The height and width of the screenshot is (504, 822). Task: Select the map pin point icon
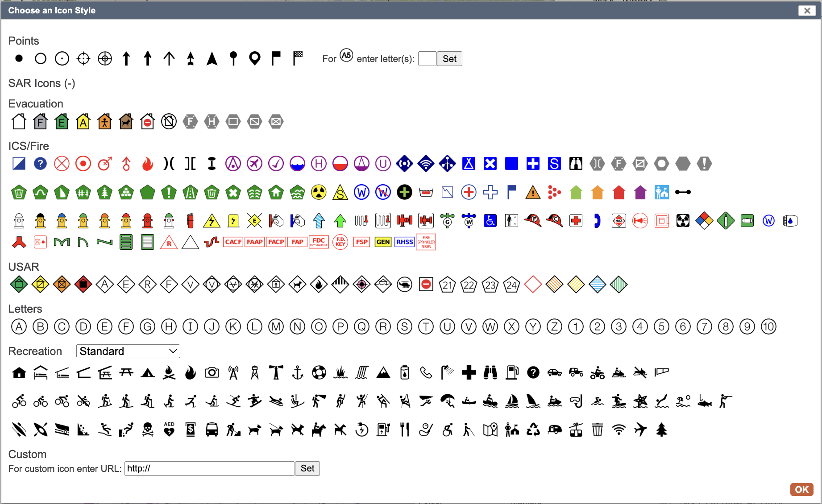[x=255, y=58]
